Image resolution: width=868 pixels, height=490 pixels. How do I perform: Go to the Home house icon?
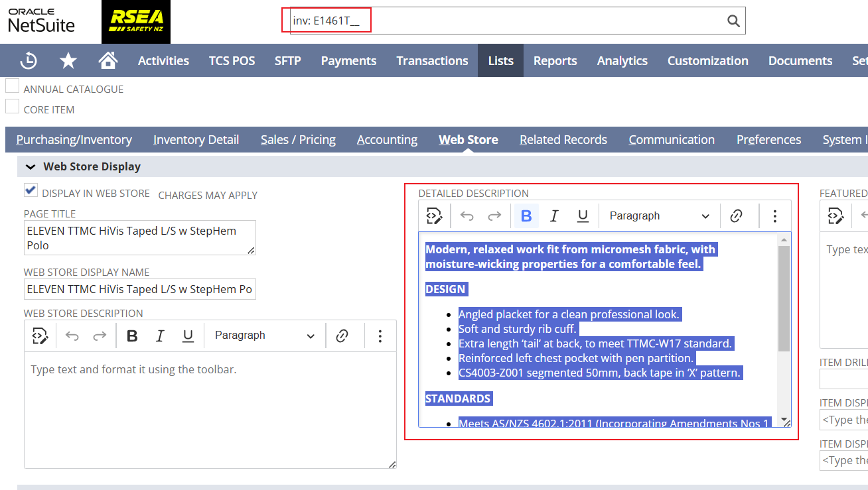[x=108, y=60]
